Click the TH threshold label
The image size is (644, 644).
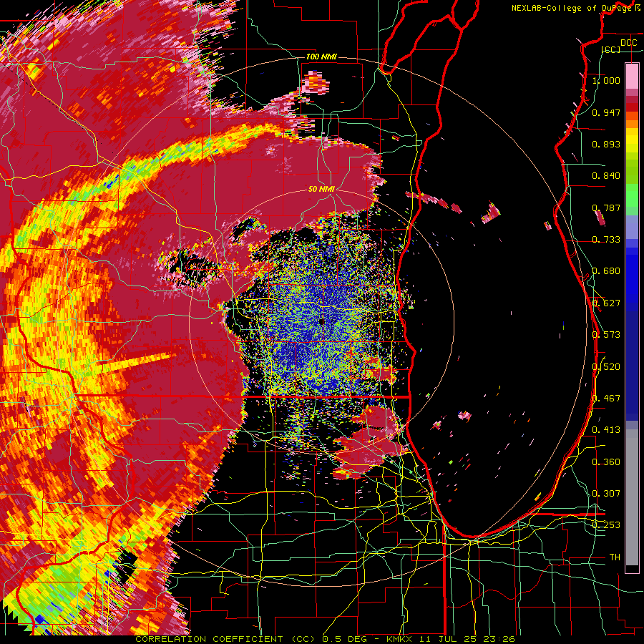[x=615, y=557]
